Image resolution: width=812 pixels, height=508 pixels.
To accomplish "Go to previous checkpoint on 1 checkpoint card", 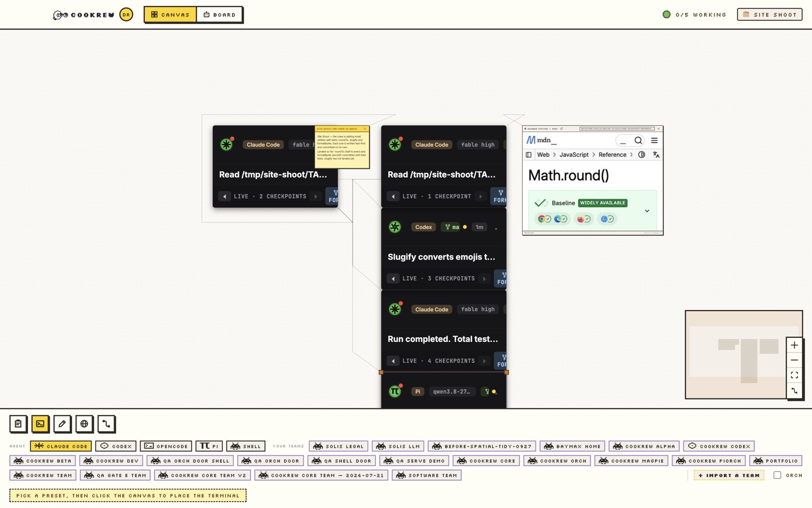I will [393, 196].
